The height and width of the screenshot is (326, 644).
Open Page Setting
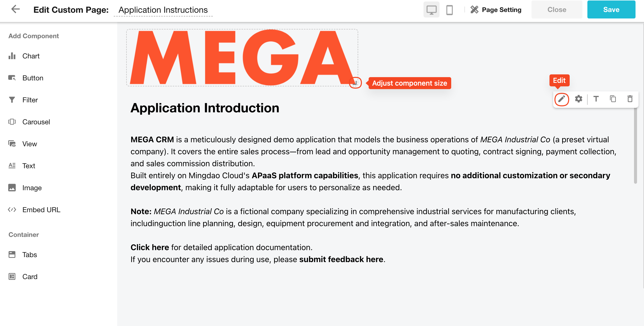(x=496, y=10)
